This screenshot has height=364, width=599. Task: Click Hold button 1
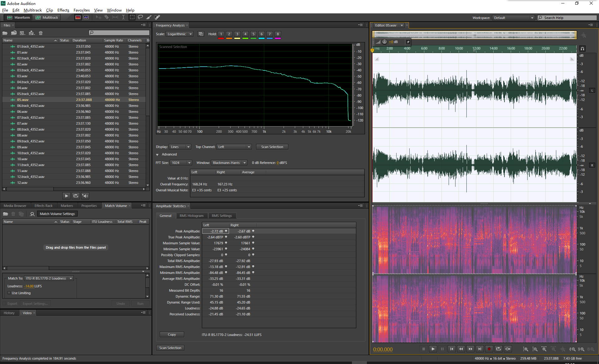[221, 34]
